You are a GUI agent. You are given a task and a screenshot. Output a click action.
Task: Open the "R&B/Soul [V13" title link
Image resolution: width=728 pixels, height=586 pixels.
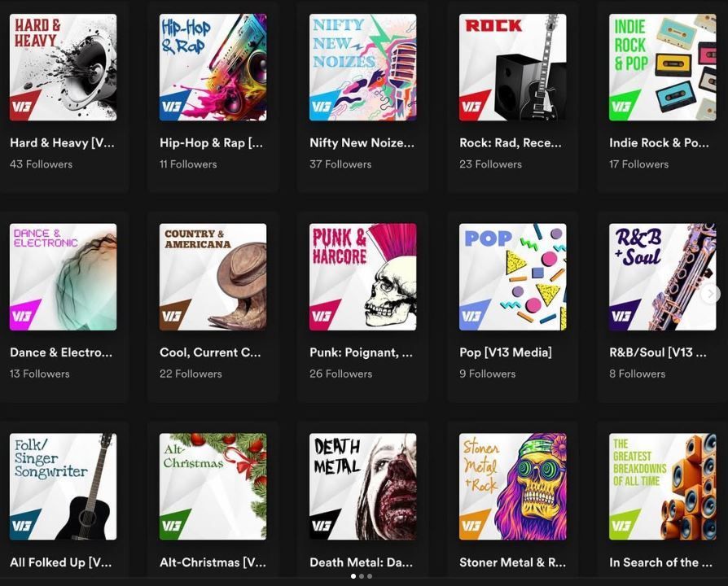tap(656, 352)
